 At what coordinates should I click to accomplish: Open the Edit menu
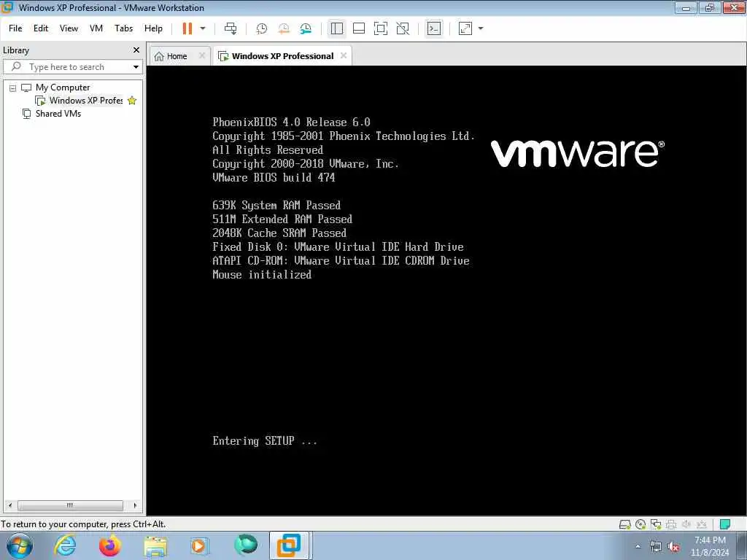(41, 28)
